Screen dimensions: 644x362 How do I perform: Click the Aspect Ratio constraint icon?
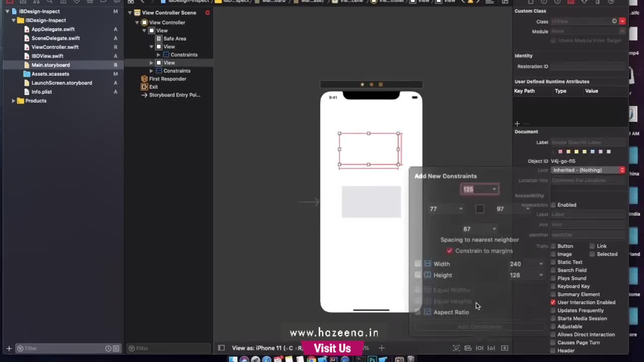pos(428,312)
